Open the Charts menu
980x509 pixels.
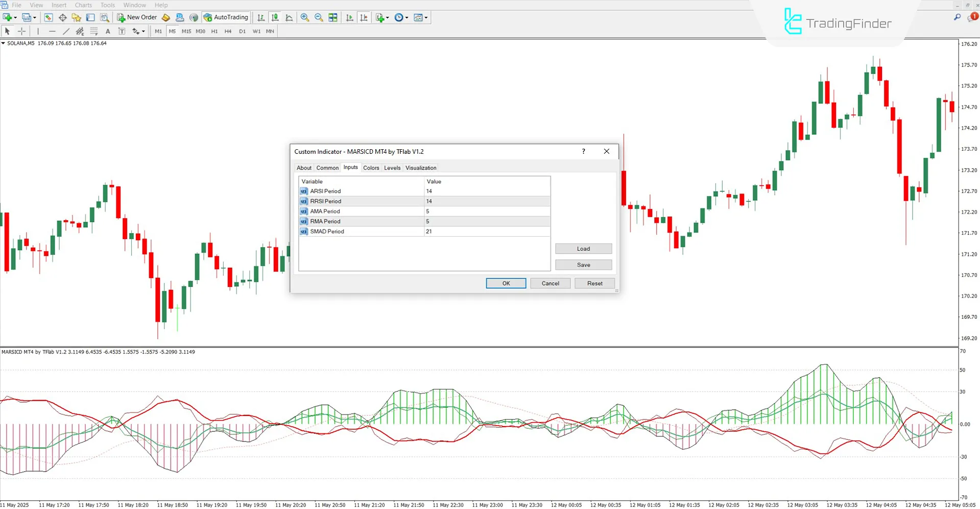tap(83, 5)
